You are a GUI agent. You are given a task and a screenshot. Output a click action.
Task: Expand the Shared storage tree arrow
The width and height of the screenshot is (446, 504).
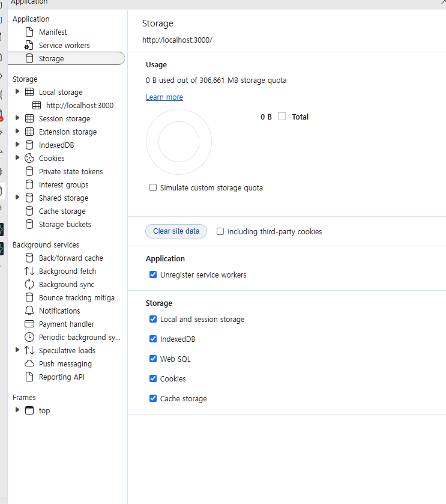tap(17, 197)
